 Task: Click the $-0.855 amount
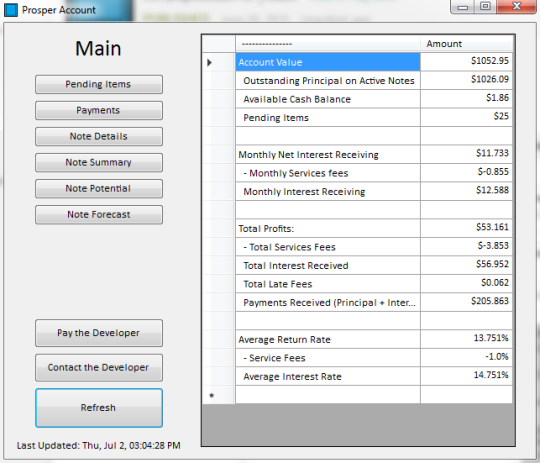(467, 173)
